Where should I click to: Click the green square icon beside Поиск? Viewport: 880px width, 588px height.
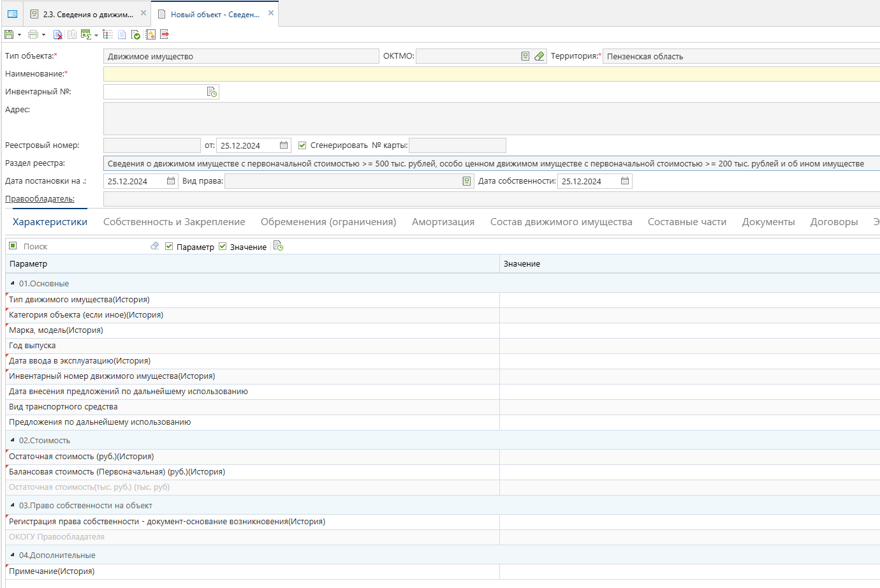(13, 246)
